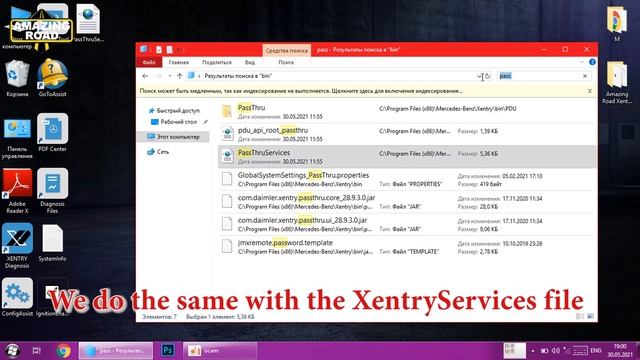The height and width of the screenshot is (360, 640).
Task: Open recent locations dropdown arrow
Action: click(x=170, y=76)
